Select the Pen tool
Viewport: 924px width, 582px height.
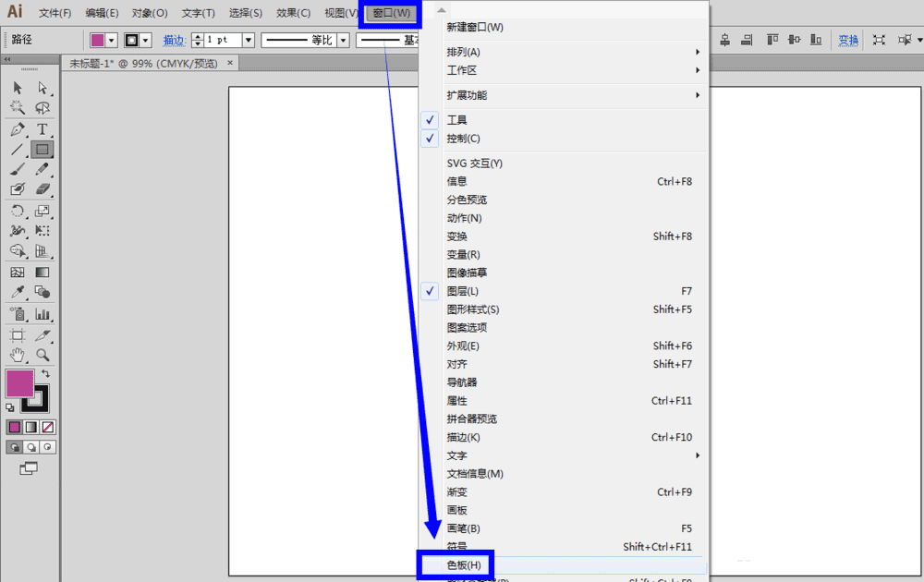18,129
